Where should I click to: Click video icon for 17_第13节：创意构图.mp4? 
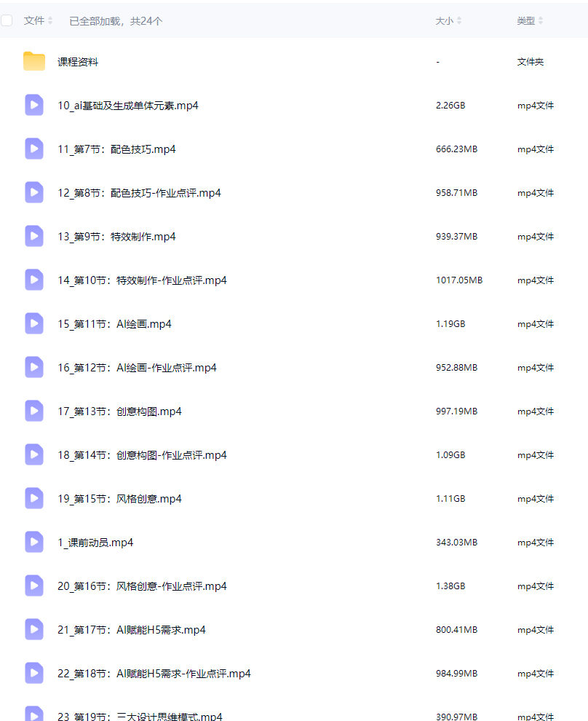click(x=34, y=411)
